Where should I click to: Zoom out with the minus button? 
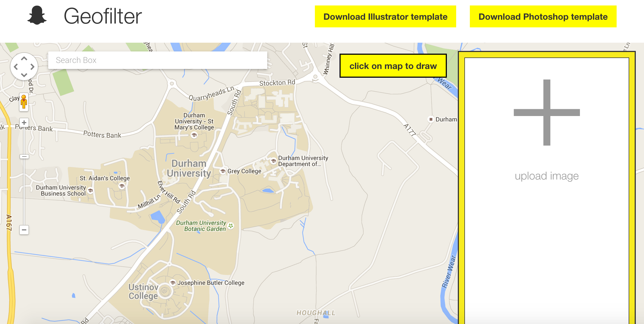click(x=24, y=230)
